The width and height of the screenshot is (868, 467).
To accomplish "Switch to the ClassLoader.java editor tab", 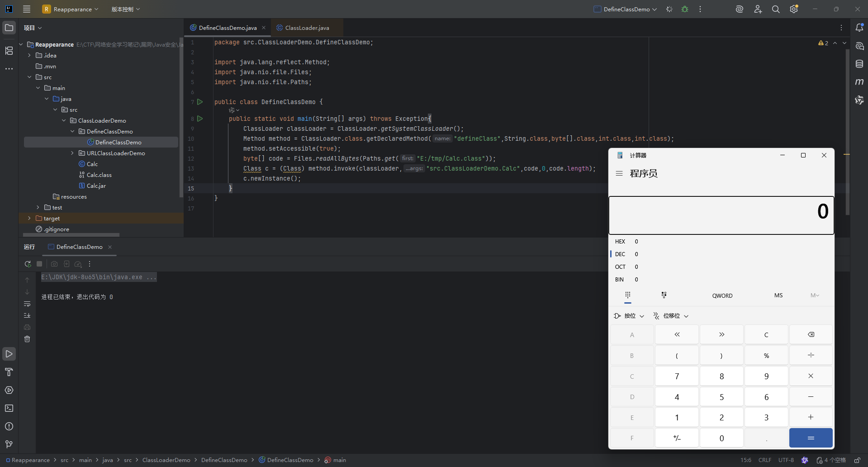I will pyautogui.click(x=307, y=28).
